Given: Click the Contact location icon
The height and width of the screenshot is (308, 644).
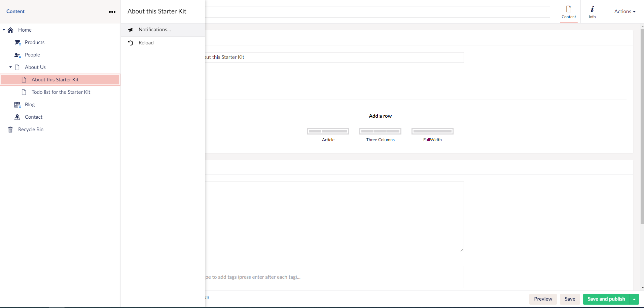Looking at the screenshot, I should pyautogui.click(x=17, y=117).
